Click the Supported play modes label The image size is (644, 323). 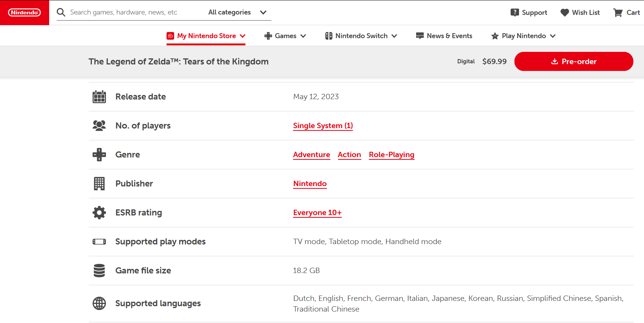[x=160, y=241]
